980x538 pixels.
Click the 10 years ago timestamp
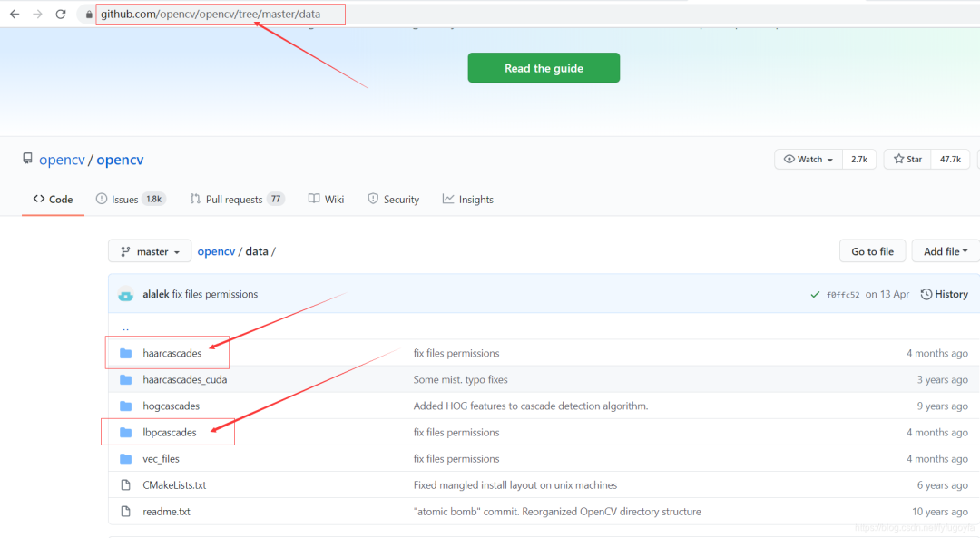pos(939,511)
